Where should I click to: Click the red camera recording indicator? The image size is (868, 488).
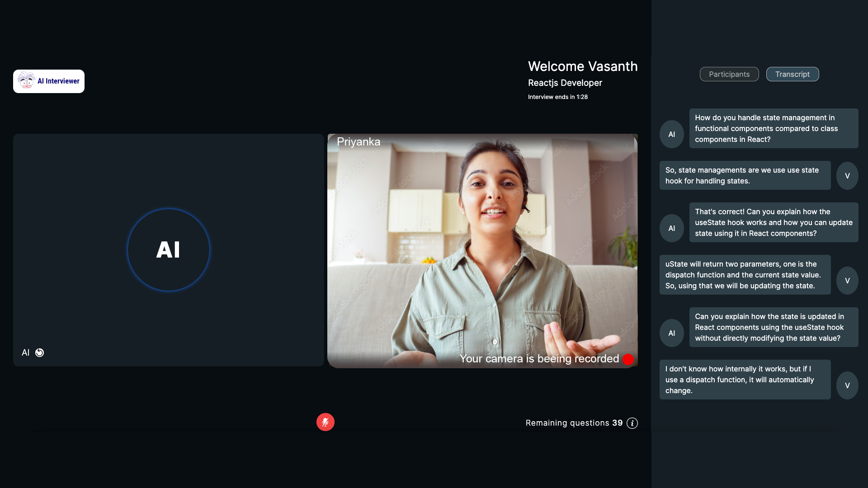tap(628, 359)
